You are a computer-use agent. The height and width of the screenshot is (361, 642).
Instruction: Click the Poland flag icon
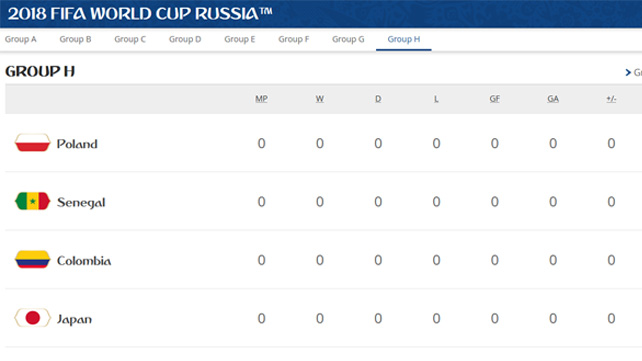click(x=32, y=143)
